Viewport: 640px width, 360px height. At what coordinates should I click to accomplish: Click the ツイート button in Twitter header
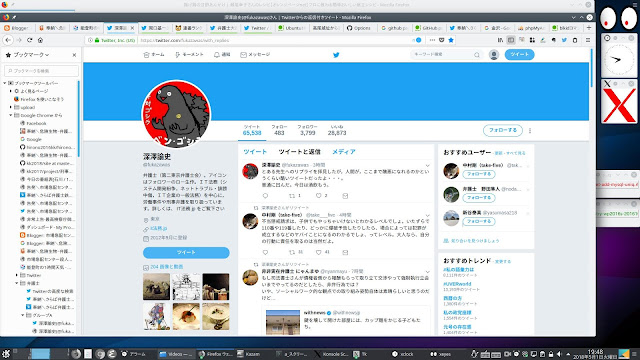(519, 54)
